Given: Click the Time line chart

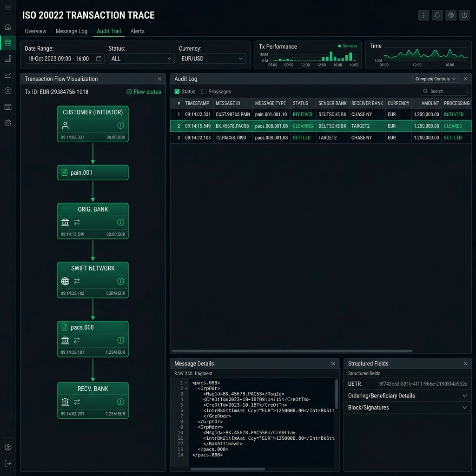Looking at the screenshot, I should (x=425, y=54).
